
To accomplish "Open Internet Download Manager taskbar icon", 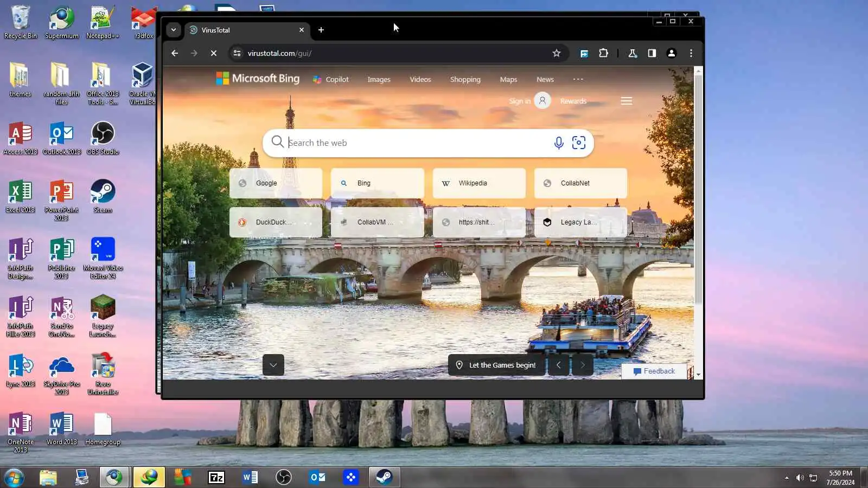I will (x=149, y=477).
